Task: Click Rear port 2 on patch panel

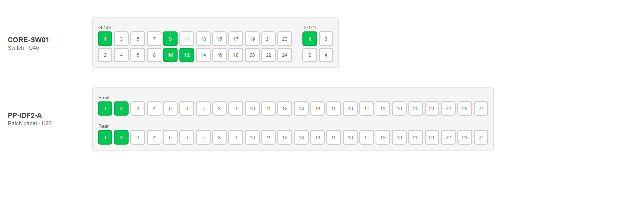Action: 121,137
